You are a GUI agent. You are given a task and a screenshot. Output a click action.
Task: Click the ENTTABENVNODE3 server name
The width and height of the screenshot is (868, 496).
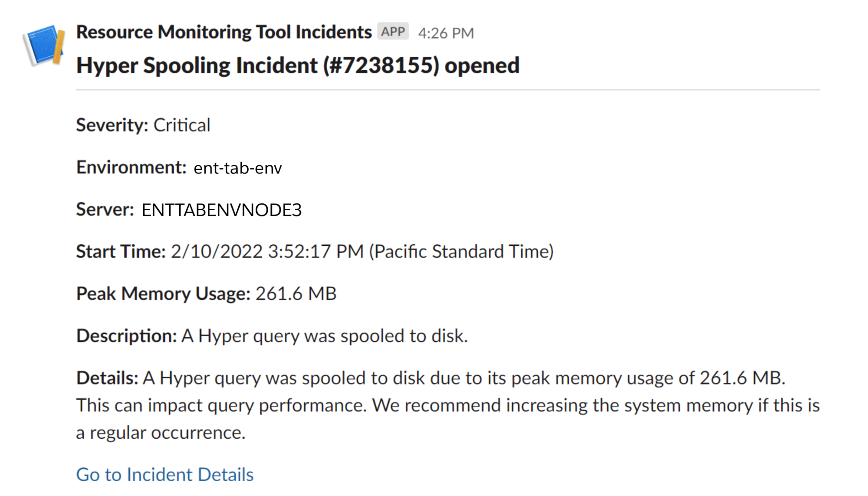(x=222, y=210)
